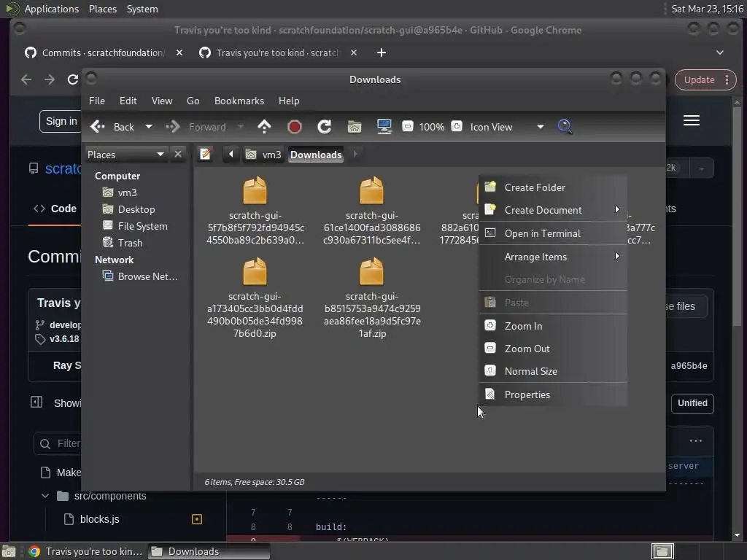Open the Icon View mode dropdown

click(506, 127)
